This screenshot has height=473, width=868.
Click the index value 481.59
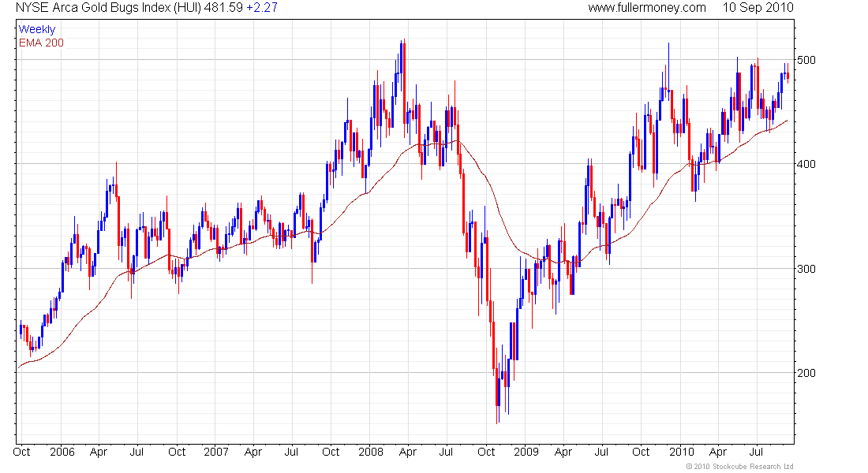click(223, 8)
